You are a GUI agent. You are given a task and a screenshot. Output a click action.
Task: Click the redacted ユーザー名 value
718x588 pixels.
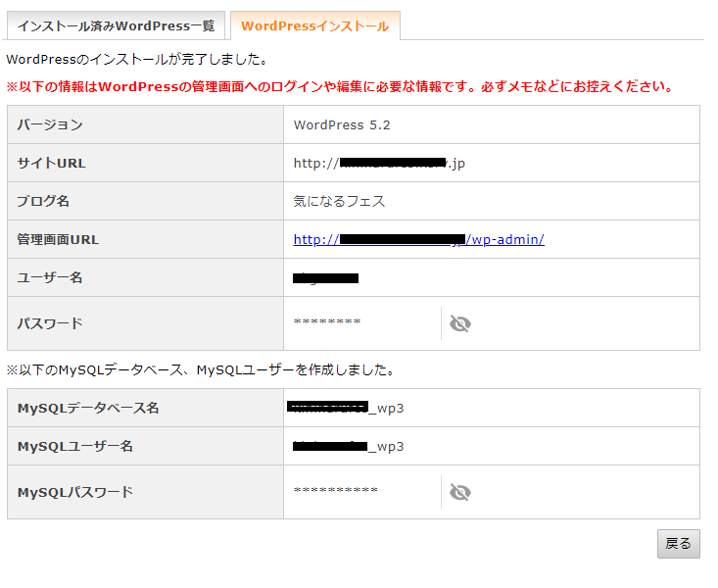tap(326, 278)
